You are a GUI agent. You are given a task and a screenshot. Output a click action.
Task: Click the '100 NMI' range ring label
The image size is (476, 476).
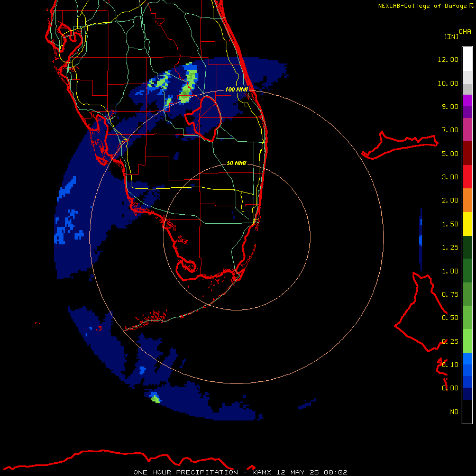(236, 89)
